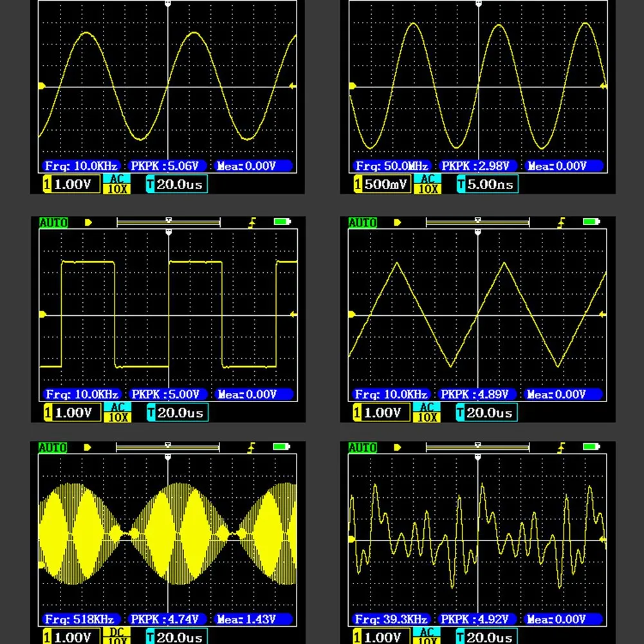Image resolution: width=644 pixels, height=644 pixels.
Task: Click the battery icon on the triangle wave scope
Action: tap(591, 222)
